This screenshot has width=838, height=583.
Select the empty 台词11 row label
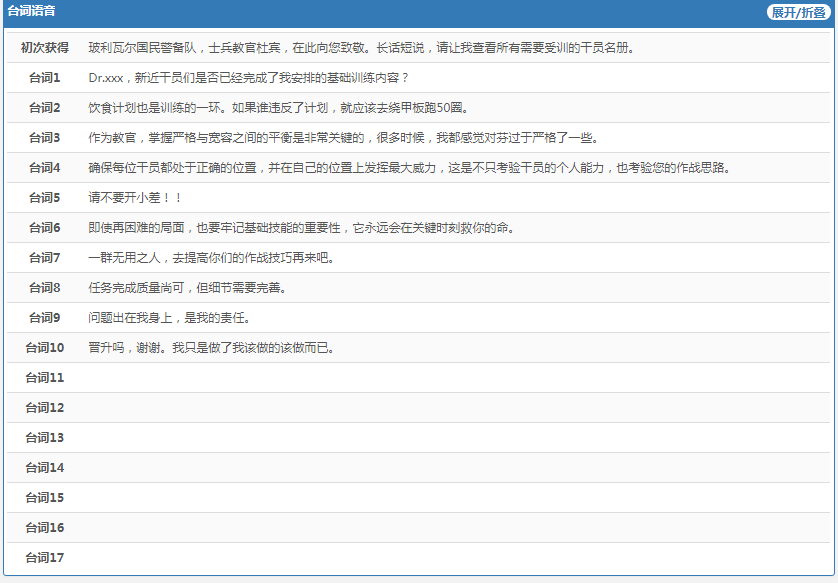click(45, 378)
